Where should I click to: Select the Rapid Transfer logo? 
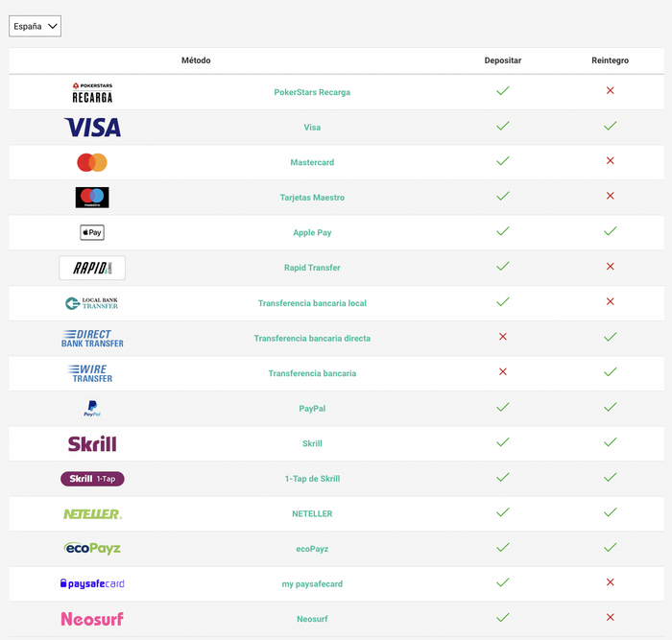[x=92, y=268]
